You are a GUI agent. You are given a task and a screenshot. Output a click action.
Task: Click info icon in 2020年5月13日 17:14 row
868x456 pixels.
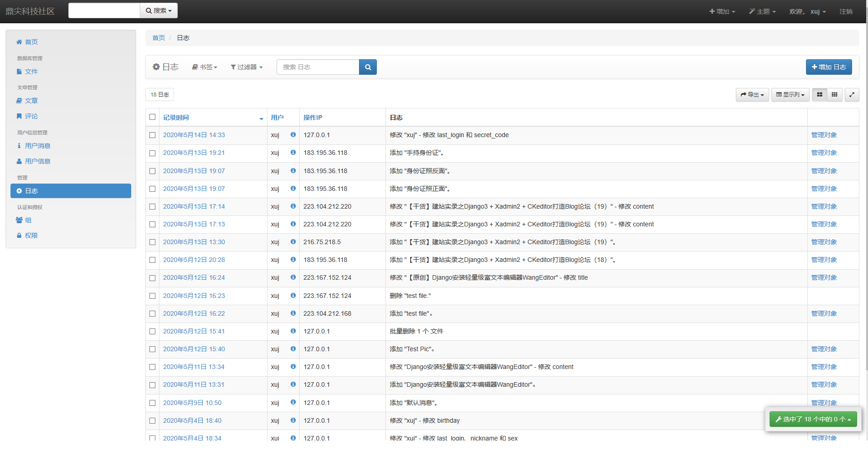click(293, 206)
